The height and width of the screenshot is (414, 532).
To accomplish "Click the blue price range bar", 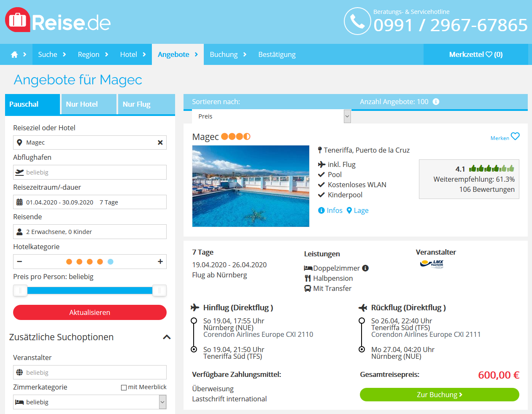I will pos(90,290).
